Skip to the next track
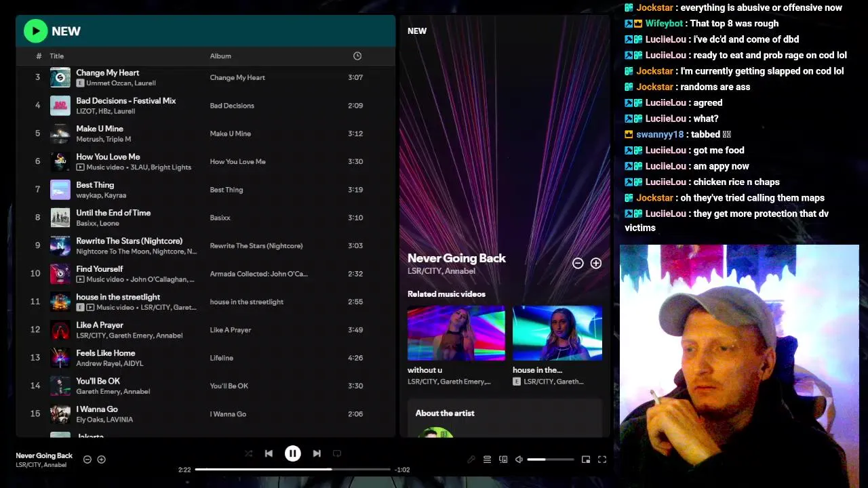 click(317, 453)
